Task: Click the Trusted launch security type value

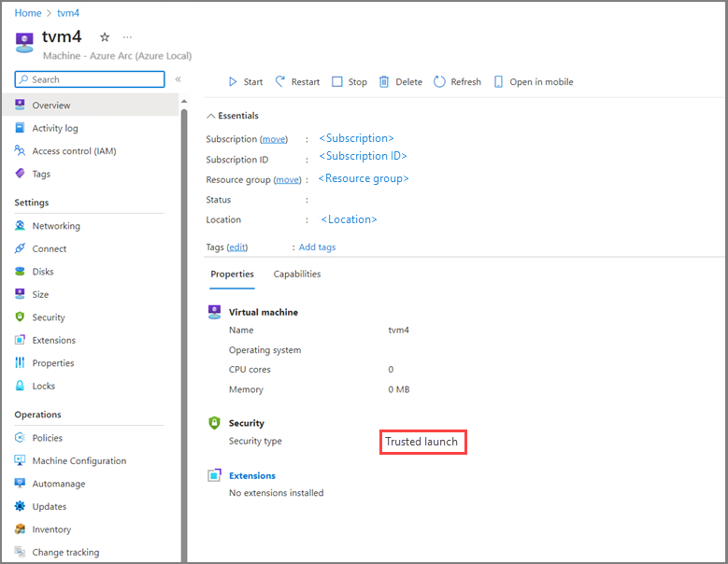Action: [421, 442]
